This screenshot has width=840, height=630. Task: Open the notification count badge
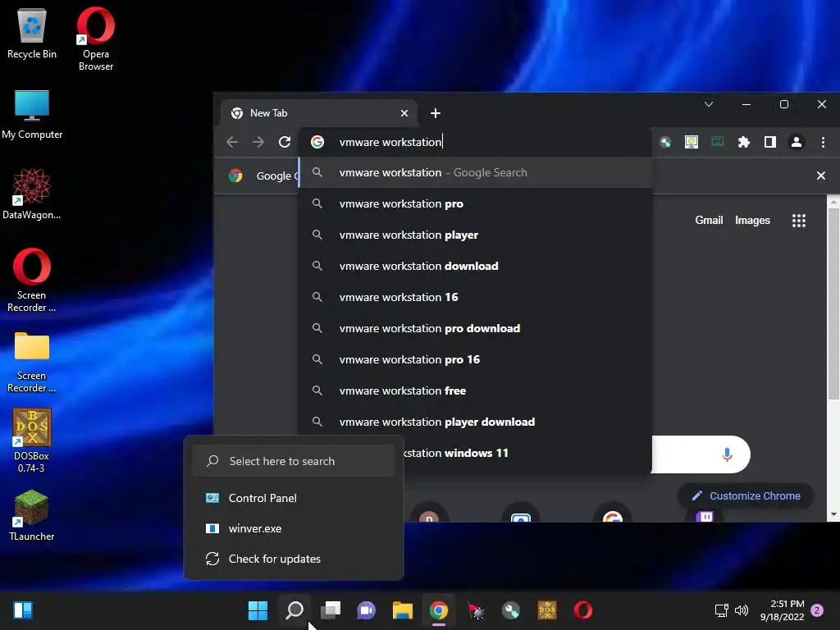[817, 610]
